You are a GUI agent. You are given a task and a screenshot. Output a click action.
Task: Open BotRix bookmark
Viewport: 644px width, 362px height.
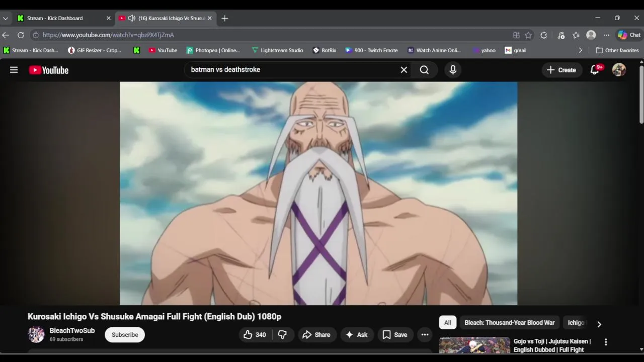pos(324,50)
